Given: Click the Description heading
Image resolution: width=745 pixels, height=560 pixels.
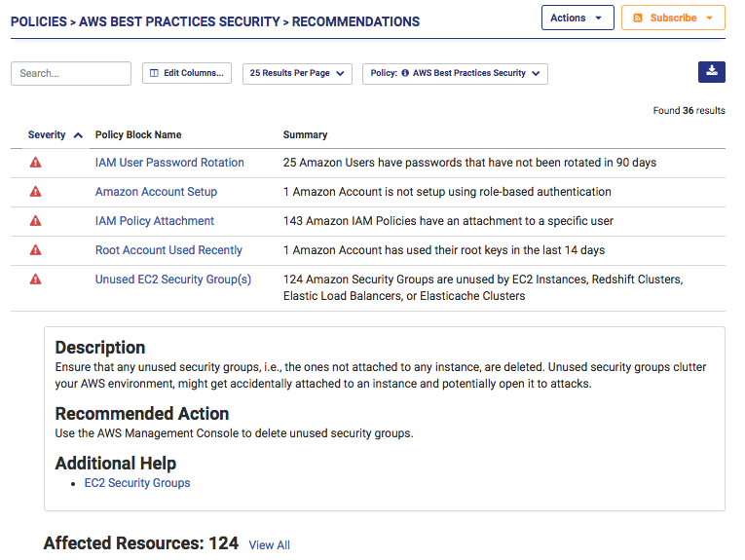Looking at the screenshot, I should click(x=100, y=348).
